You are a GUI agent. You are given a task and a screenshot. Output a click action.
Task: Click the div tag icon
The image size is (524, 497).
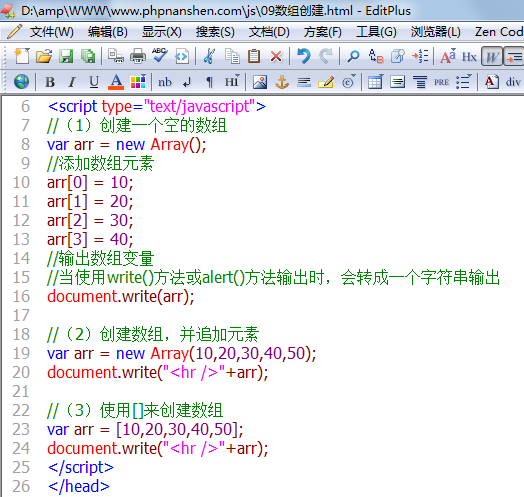coord(513,82)
